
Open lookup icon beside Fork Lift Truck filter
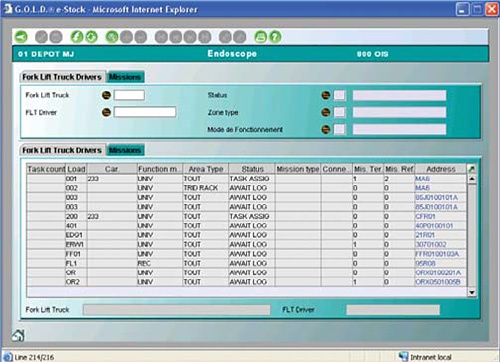(106, 95)
